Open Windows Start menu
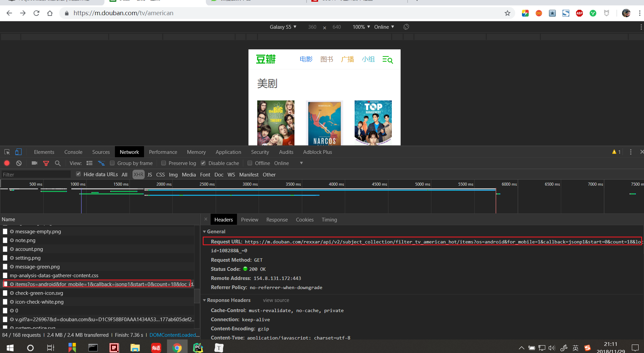 point(10,348)
